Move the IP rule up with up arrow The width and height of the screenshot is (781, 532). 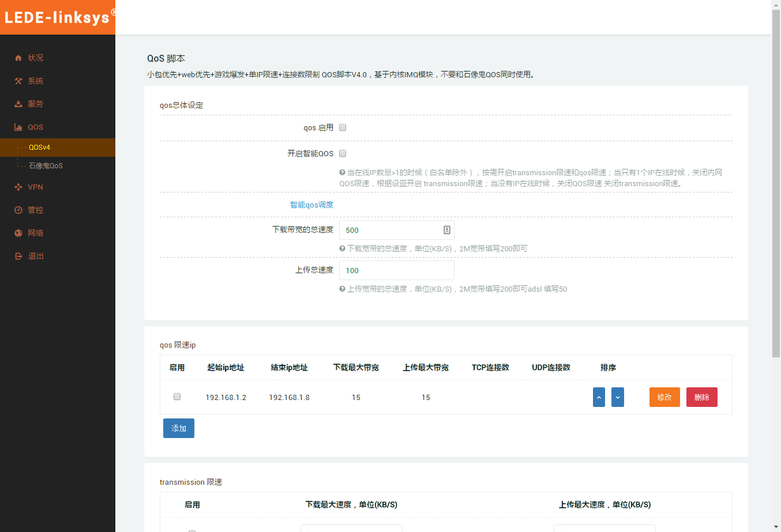click(599, 397)
